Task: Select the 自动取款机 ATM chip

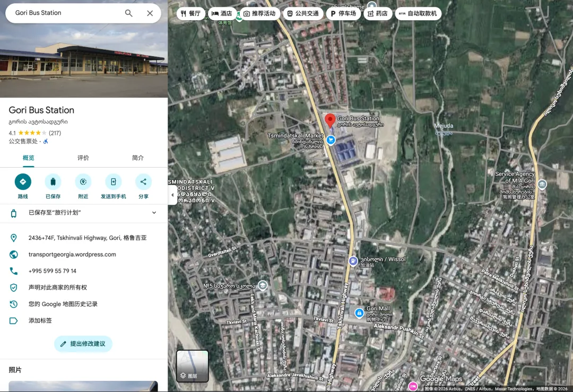Action: coord(418,13)
